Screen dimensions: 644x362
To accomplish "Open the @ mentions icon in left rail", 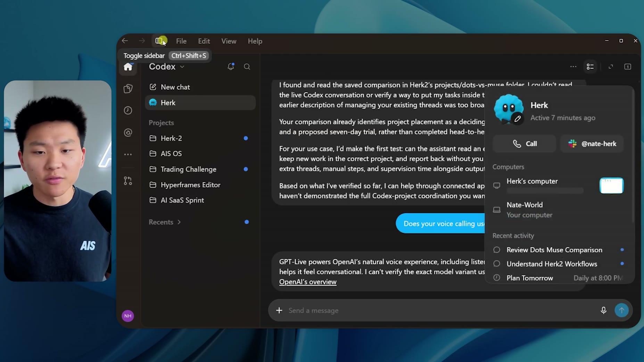I will point(128,132).
